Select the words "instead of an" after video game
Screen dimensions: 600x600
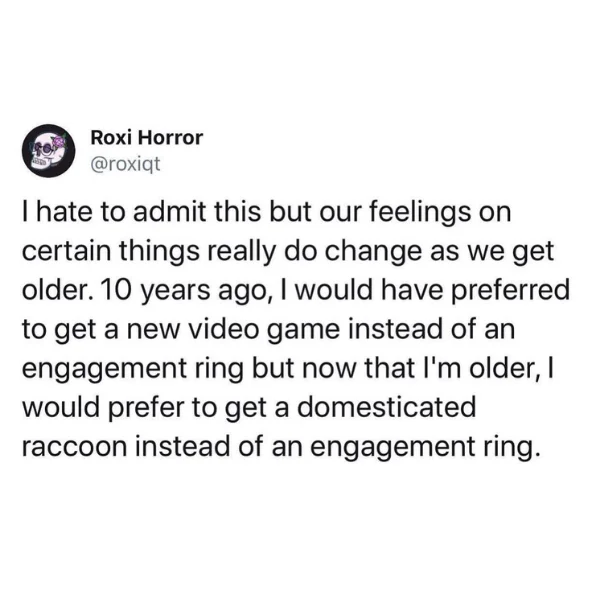pos(431,330)
